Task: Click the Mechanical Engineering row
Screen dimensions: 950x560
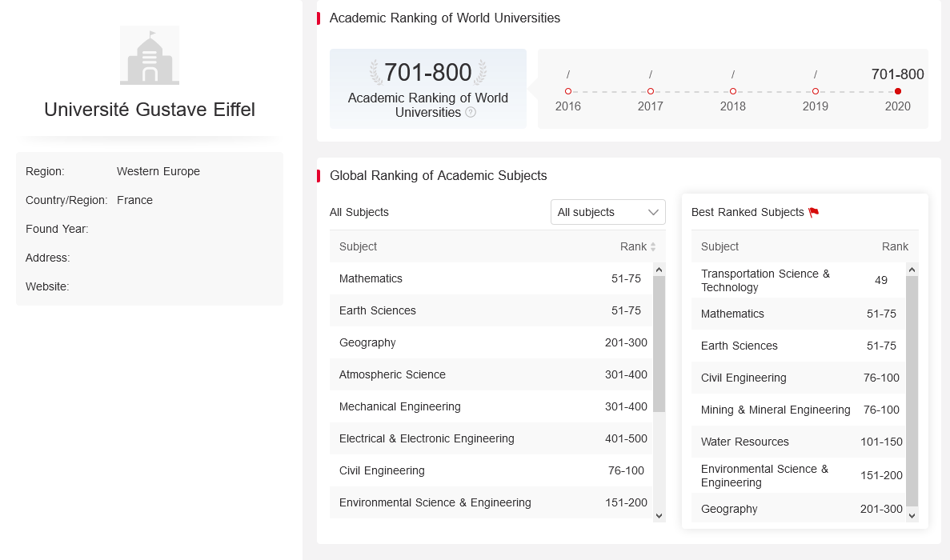Action: (491, 407)
